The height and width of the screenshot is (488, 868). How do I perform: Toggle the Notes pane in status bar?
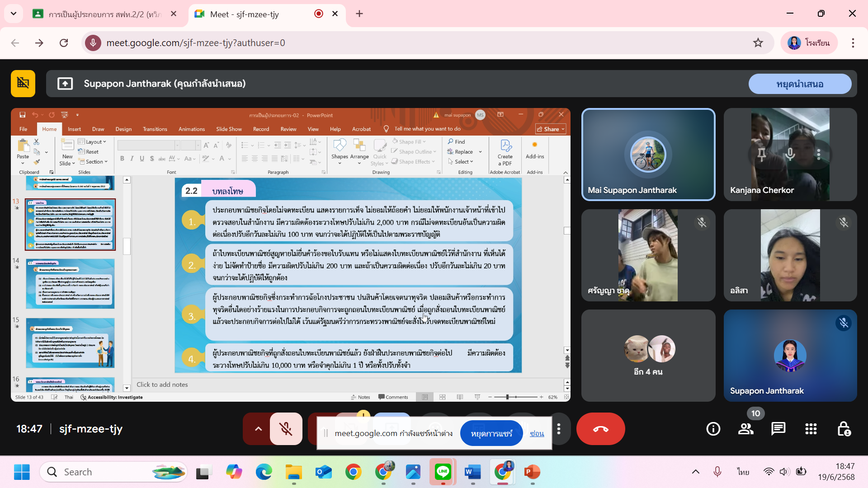click(360, 397)
